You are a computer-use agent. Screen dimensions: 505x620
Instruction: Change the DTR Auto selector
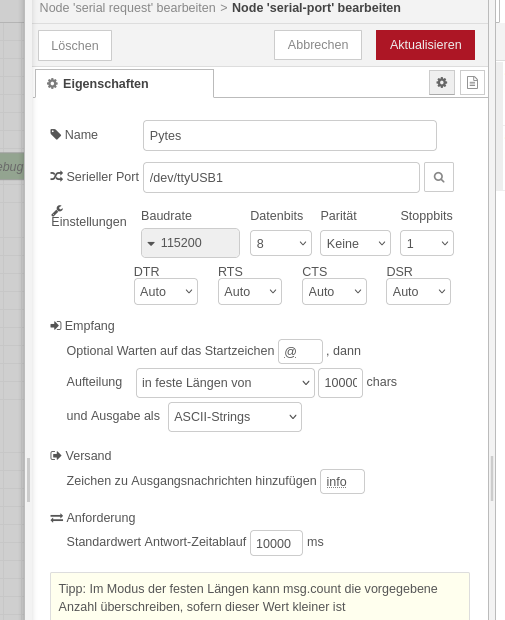coord(166,291)
